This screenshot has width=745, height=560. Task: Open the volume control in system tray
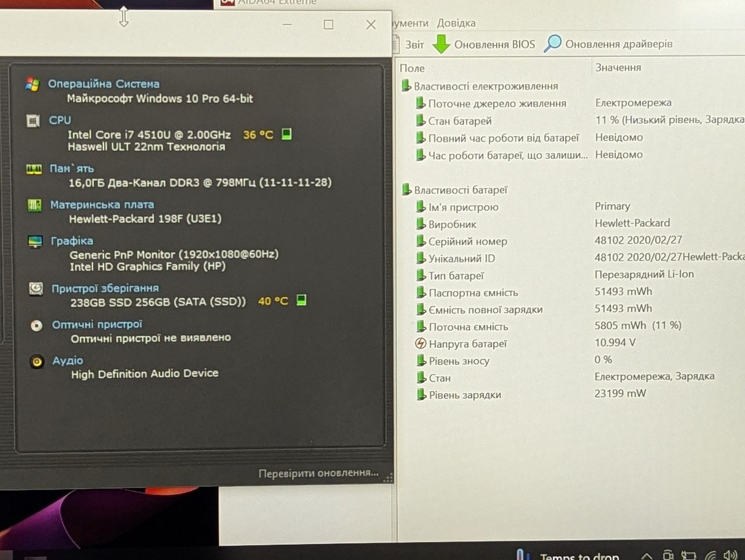(x=730, y=555)
